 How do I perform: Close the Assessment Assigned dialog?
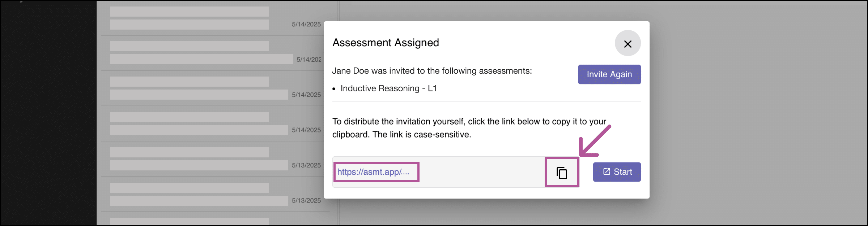(x=627, y=43)
